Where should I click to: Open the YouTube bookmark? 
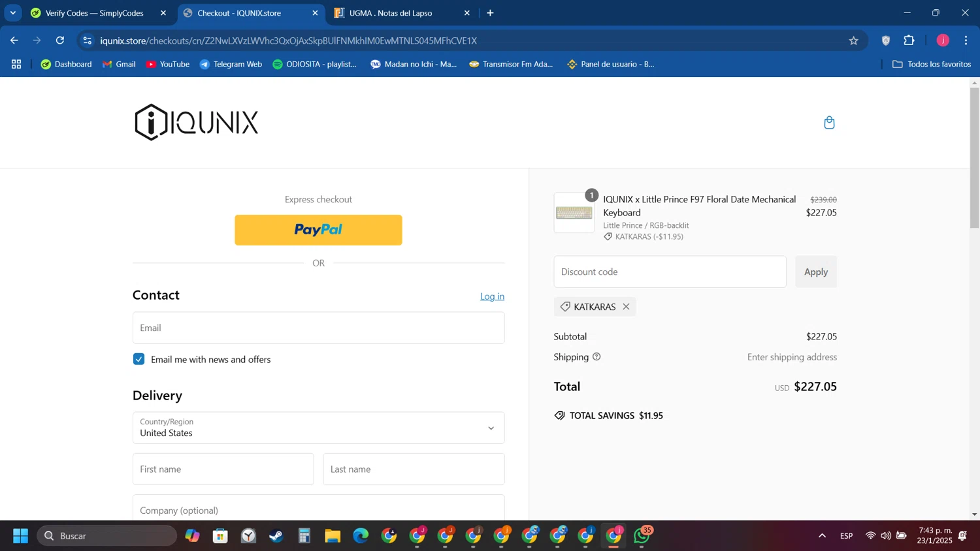(168, 64)
